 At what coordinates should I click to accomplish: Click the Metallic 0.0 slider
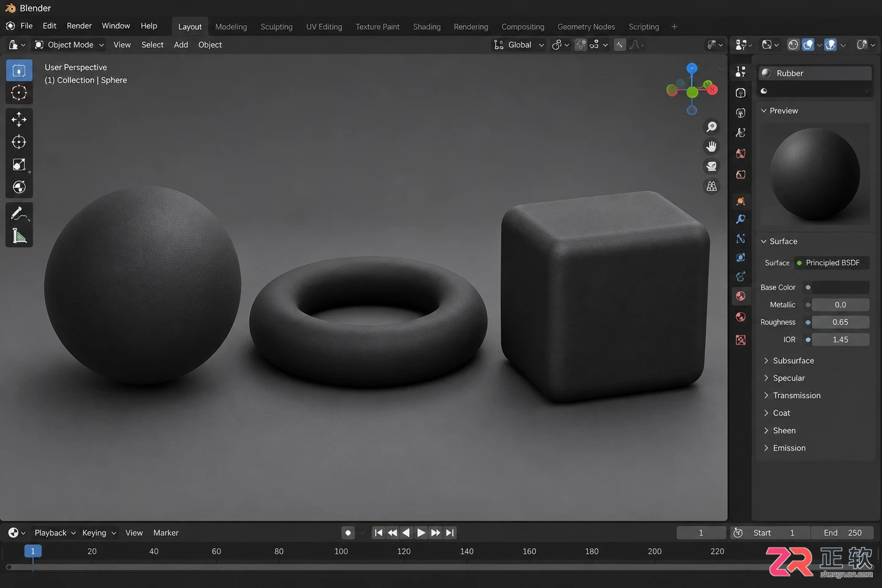point(841,305)
